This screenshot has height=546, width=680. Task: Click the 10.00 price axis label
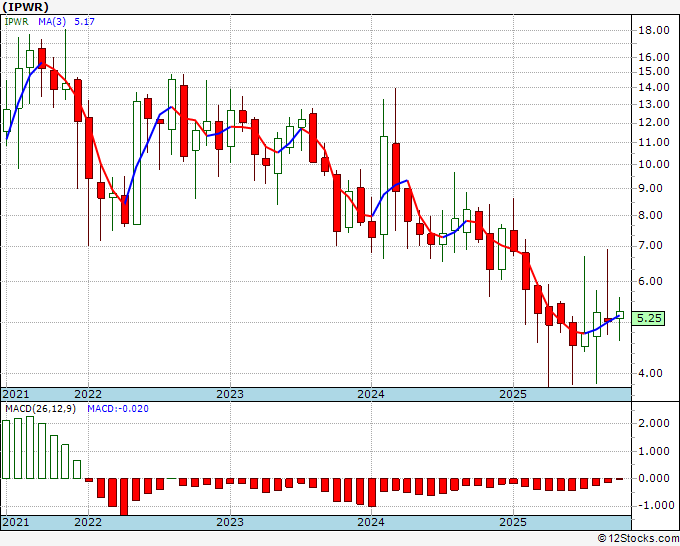pos(654,164)
